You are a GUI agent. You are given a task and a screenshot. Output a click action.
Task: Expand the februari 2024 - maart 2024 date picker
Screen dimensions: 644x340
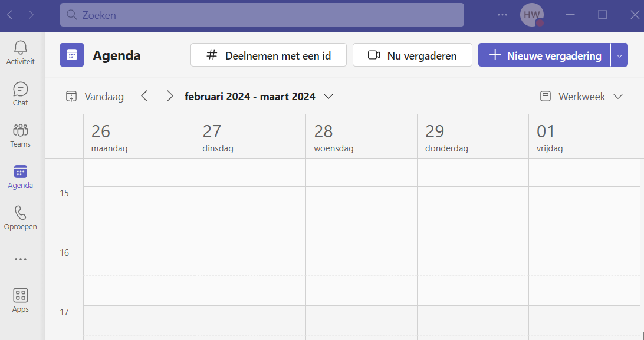[259, 97]
